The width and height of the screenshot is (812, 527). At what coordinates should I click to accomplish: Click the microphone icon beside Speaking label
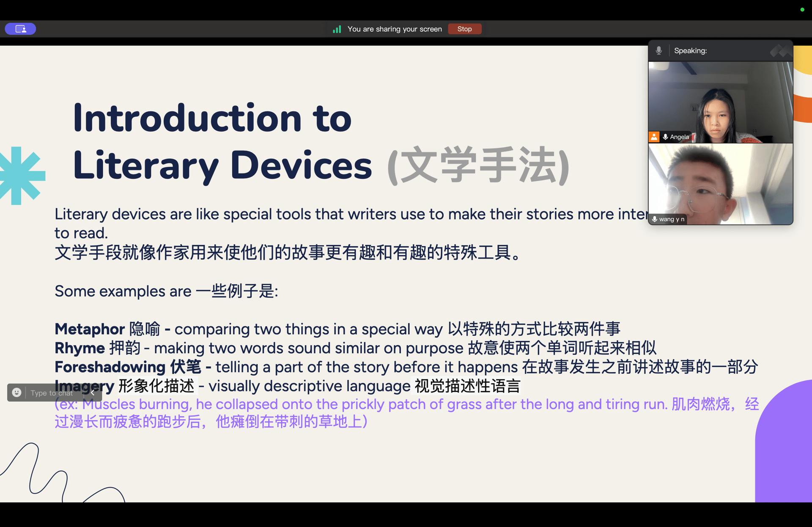[x=658, y=50]
